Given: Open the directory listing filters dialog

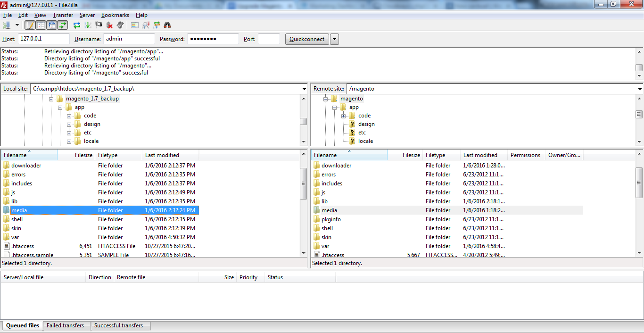Looking at the screenshot, I should point(135,25).
